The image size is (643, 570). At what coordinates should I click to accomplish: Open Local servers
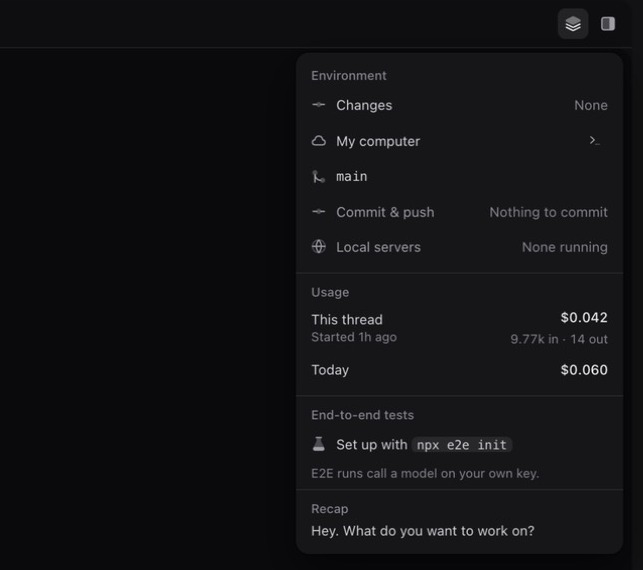click(x=459, y=247)
